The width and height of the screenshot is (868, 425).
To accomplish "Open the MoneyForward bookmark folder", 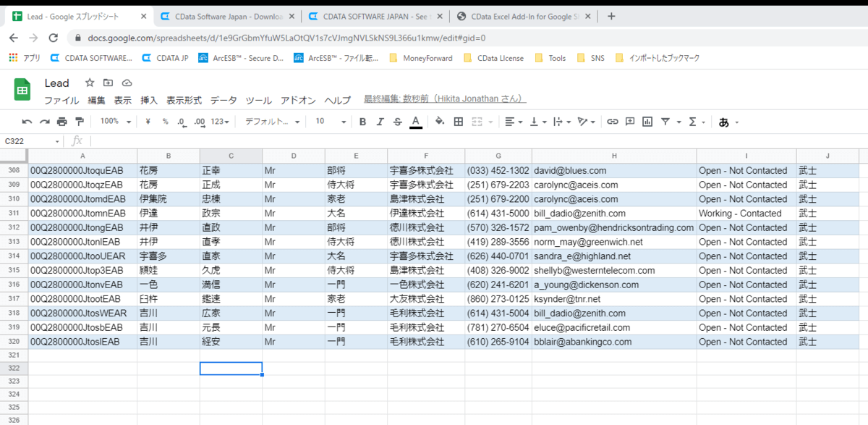I will tap(420, 58).
